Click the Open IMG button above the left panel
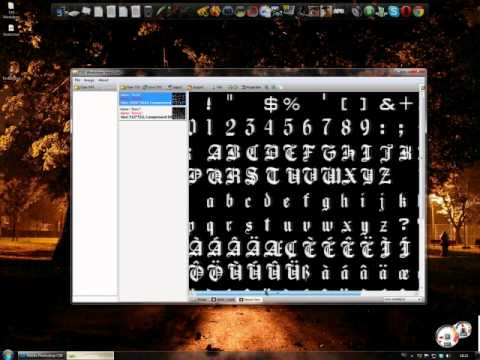This screenshot has width=480, height=360. (85, 87)
